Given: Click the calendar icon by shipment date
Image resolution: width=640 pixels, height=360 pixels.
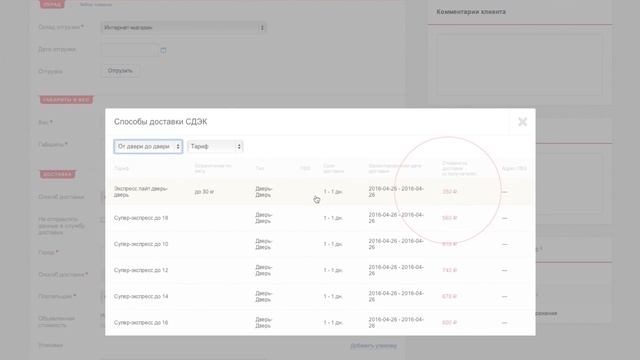Looking at the screenshot, I should pyautogui.click(x=163, y=50).
